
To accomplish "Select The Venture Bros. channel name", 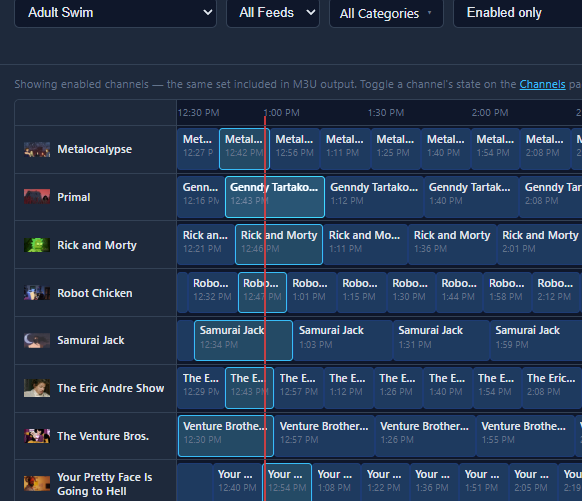I will (x=103, y=436).
